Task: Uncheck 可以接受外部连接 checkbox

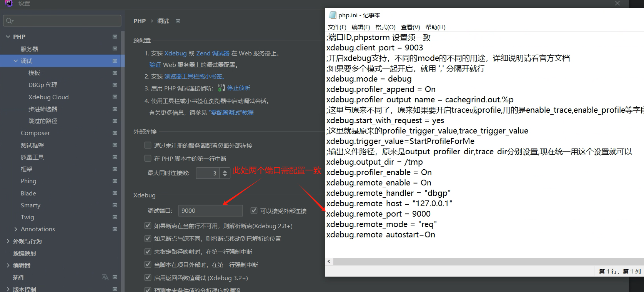Action: (x=254, y=210)
